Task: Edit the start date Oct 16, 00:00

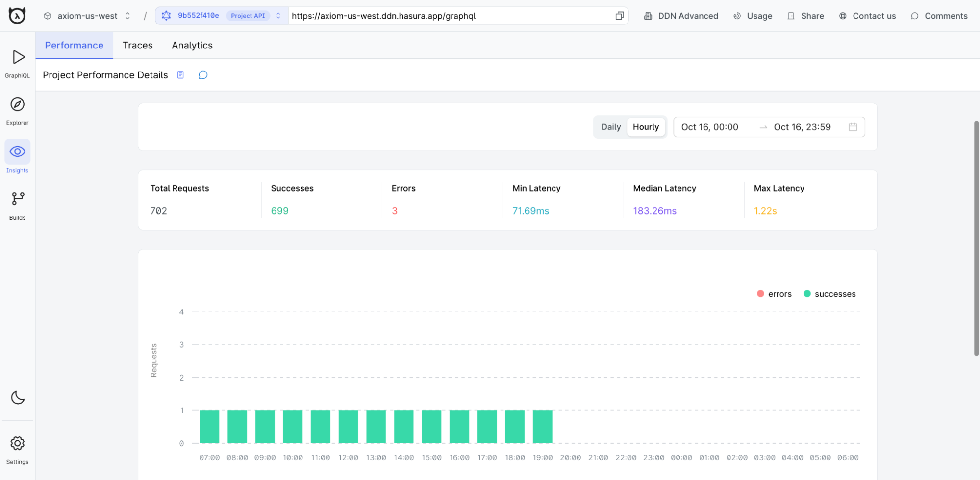Action: 709,127
